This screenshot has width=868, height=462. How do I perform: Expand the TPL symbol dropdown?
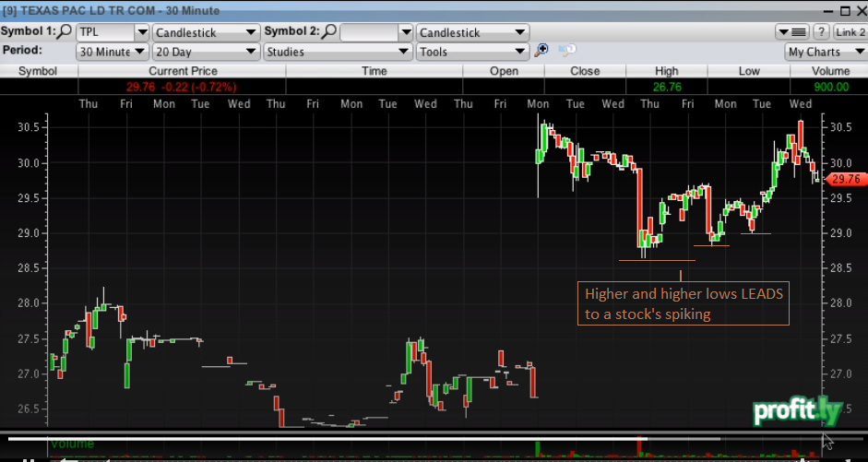pyautogui.click(x=142, y=32)
